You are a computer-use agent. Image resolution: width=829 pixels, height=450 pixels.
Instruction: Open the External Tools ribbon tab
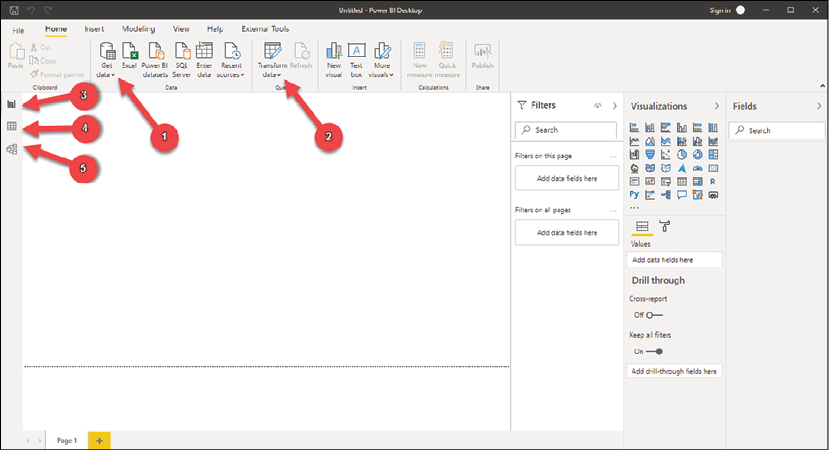click(x=265, y=29)
